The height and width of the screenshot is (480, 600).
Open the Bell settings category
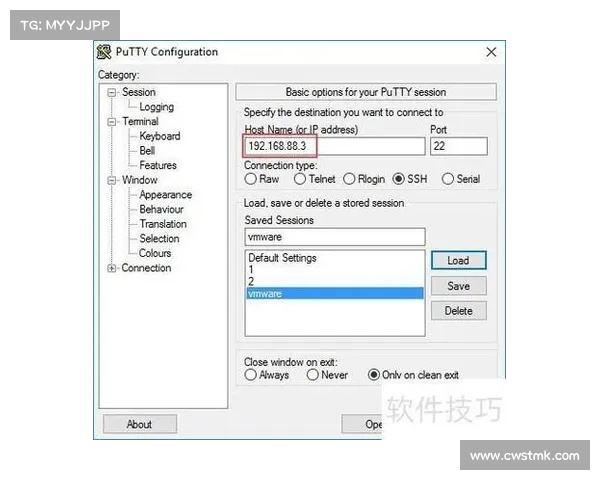147,150
